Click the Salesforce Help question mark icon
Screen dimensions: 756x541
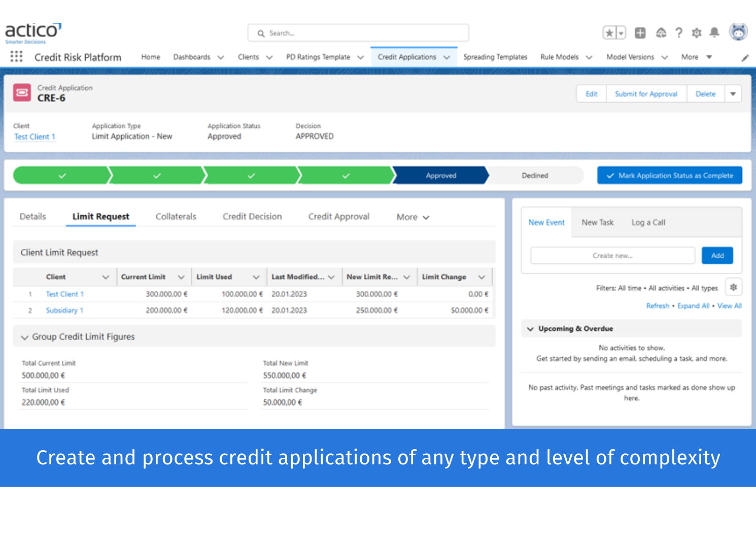pyautogui.click(x=679, y=32)
